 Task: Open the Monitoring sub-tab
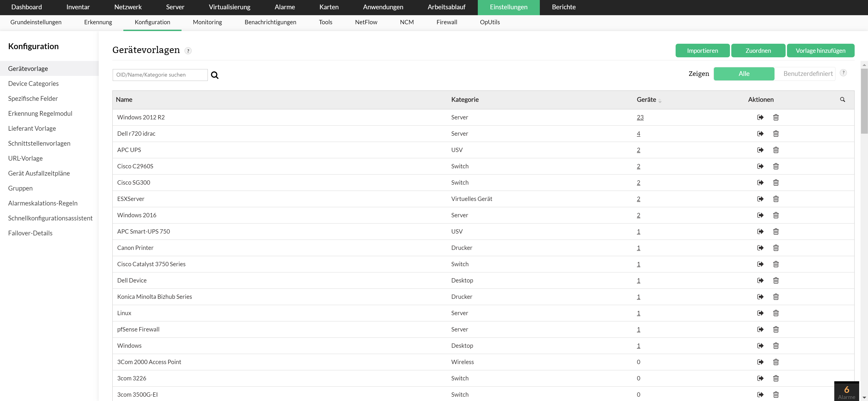pos(207,22)
